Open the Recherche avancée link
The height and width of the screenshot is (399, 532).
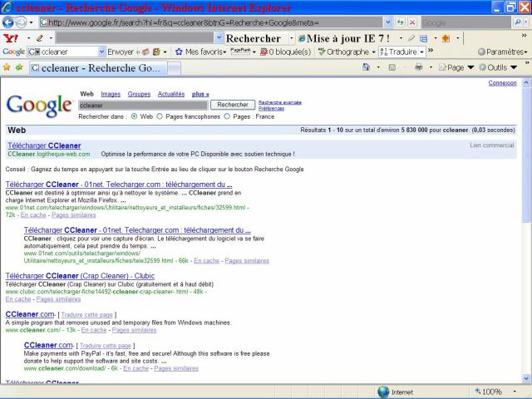pos(280,102)
